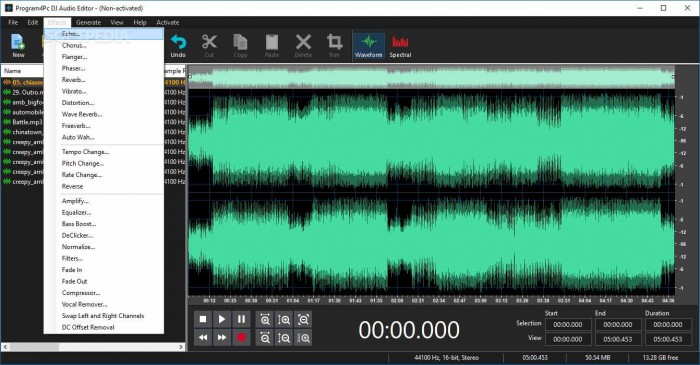The image size is (700, 365).
Task: Click the Undo arrow icon
Action: [x=178, y=46]
